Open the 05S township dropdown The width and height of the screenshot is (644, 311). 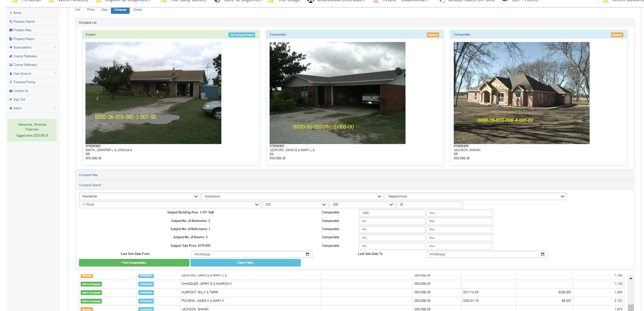295,204
